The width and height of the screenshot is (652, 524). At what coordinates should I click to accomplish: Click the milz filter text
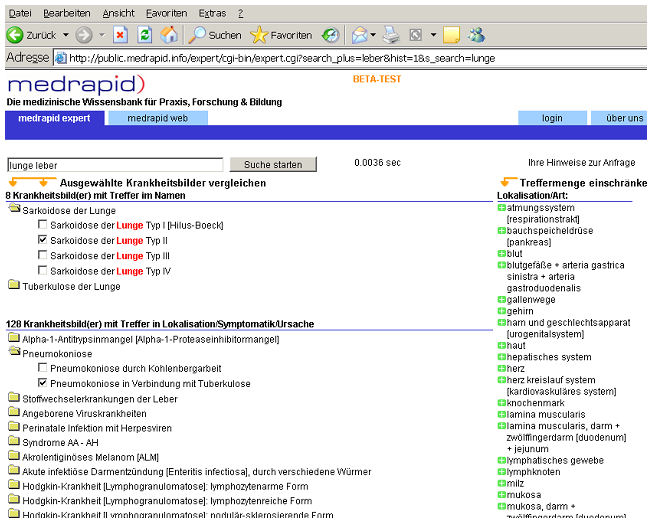(516, 483)
